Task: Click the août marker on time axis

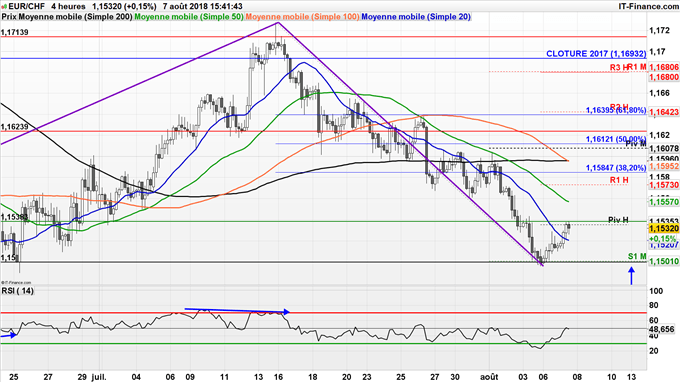Action: (x=491, y=377)
